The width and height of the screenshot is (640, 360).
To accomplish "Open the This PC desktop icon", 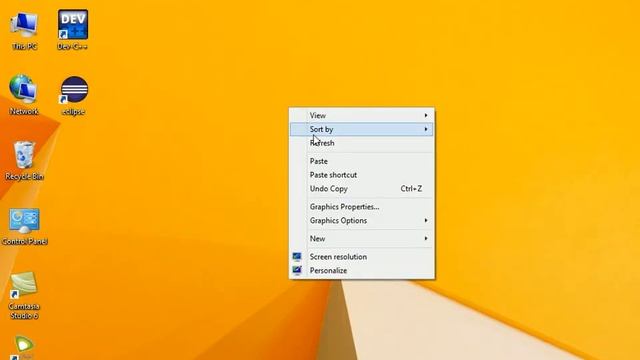I will pyautogui.click(x=24, y=31).
